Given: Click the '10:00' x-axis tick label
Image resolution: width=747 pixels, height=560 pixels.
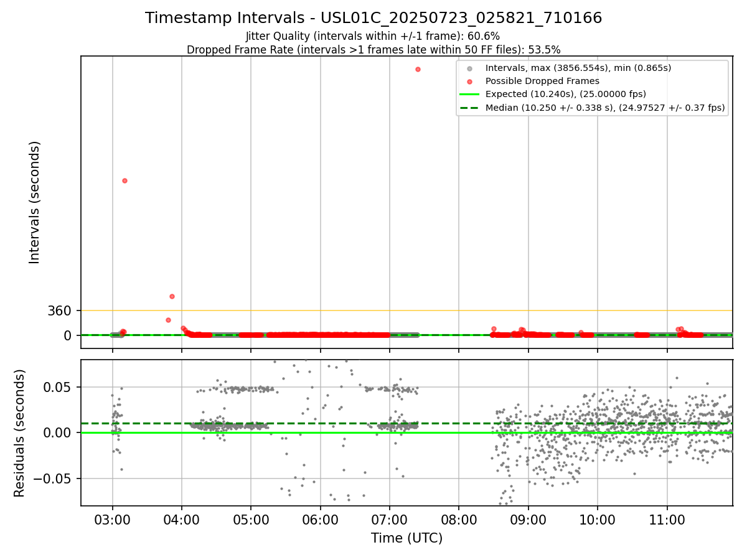Looking at the screenshot, I should (x=598, y=520).
